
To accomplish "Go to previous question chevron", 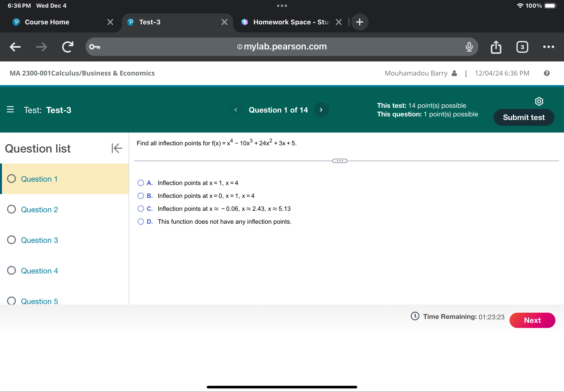I will [236, 110].
